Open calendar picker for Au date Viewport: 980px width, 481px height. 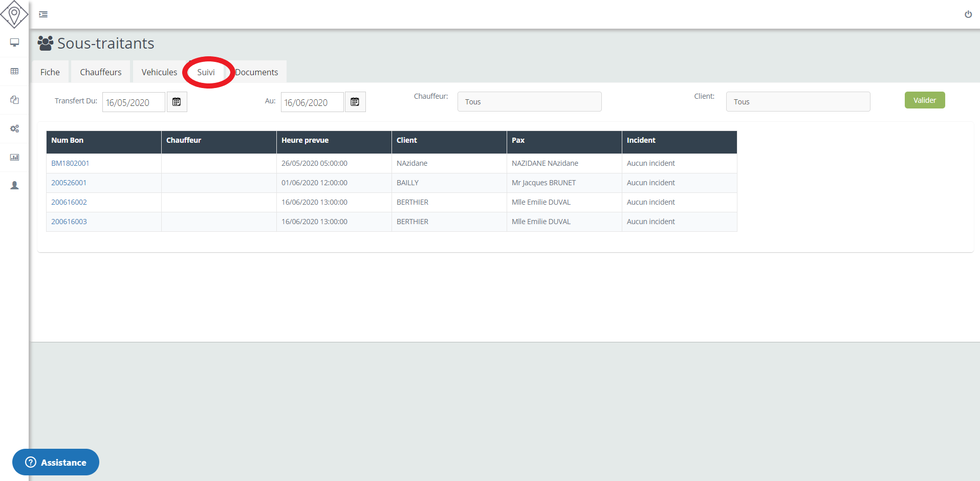(355, 102)
